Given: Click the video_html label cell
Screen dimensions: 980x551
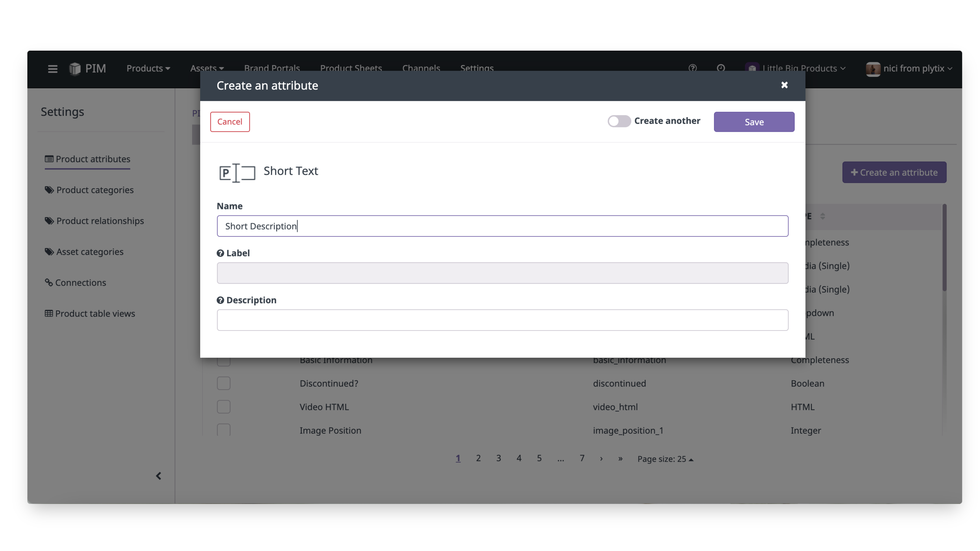Looking at the screenshot, I should click(x=615, y=407).
